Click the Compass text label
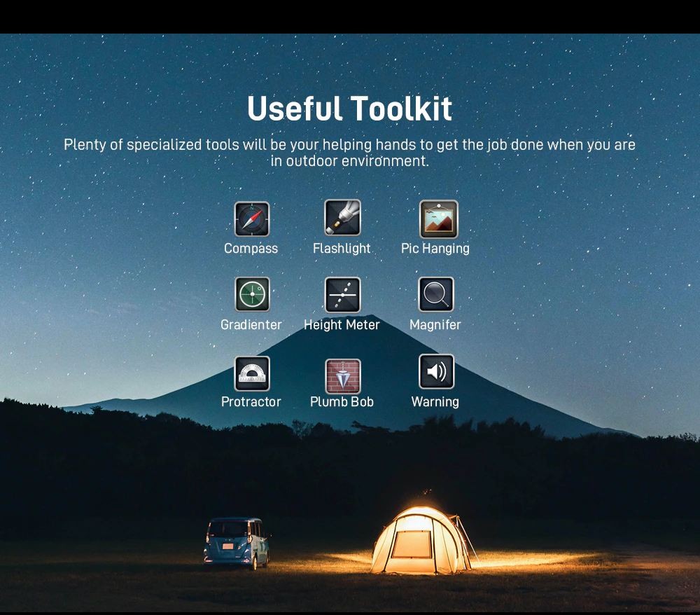Viewport: 700px width, 615px height. (x=251, y=249)
